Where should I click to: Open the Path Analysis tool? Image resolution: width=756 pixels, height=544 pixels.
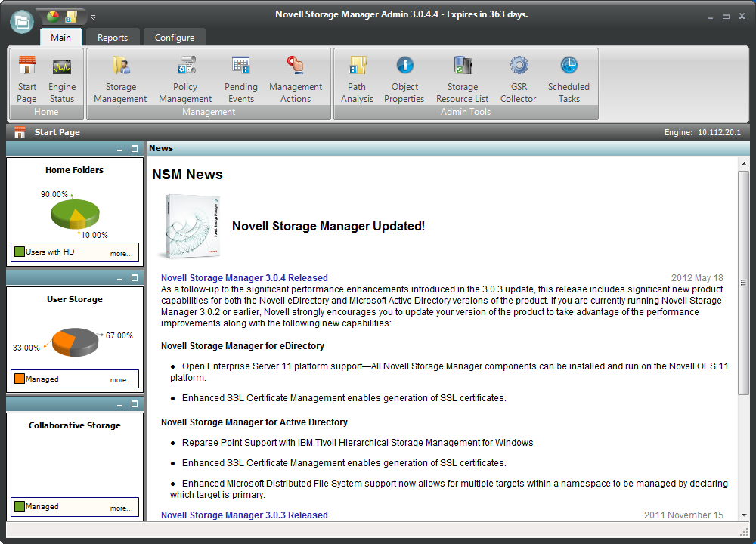pyautogui.click(x=357, y=79)
